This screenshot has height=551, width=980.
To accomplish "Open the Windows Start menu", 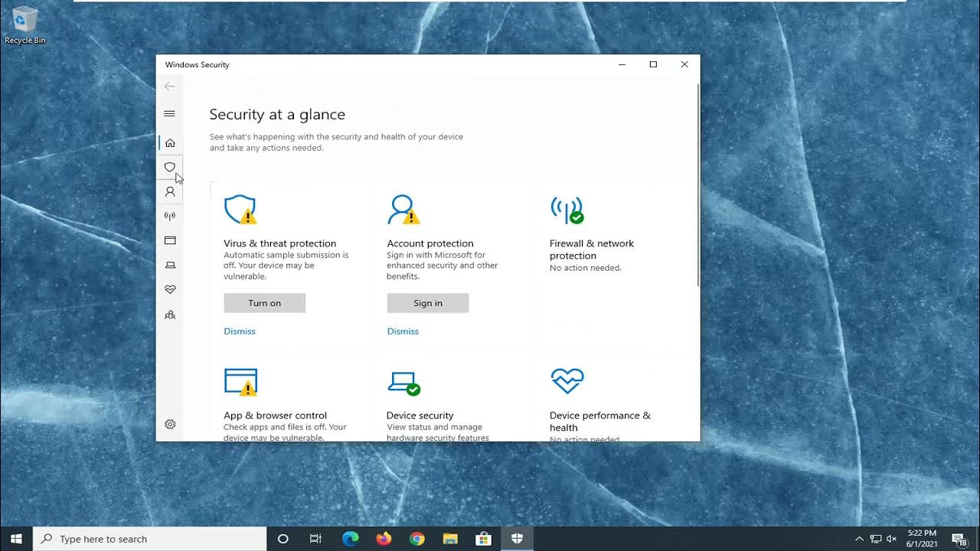I will pyautogui.click(x=16, y=539).
